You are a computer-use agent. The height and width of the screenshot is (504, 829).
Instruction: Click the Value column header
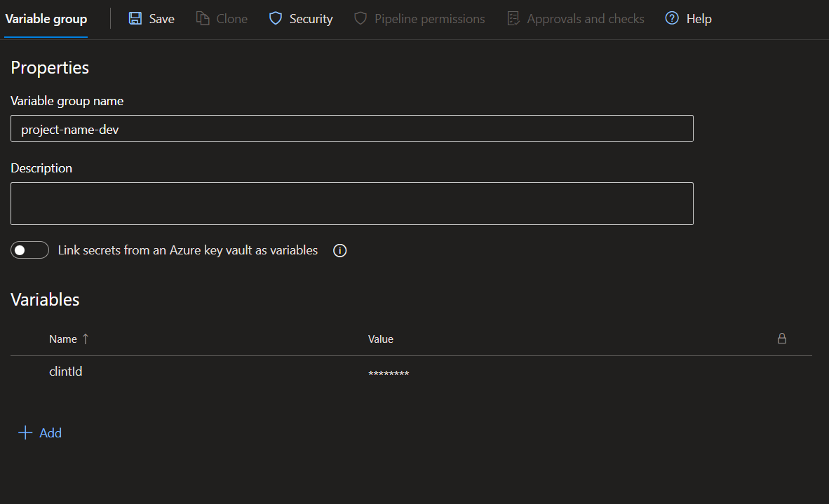coord(381,339)
